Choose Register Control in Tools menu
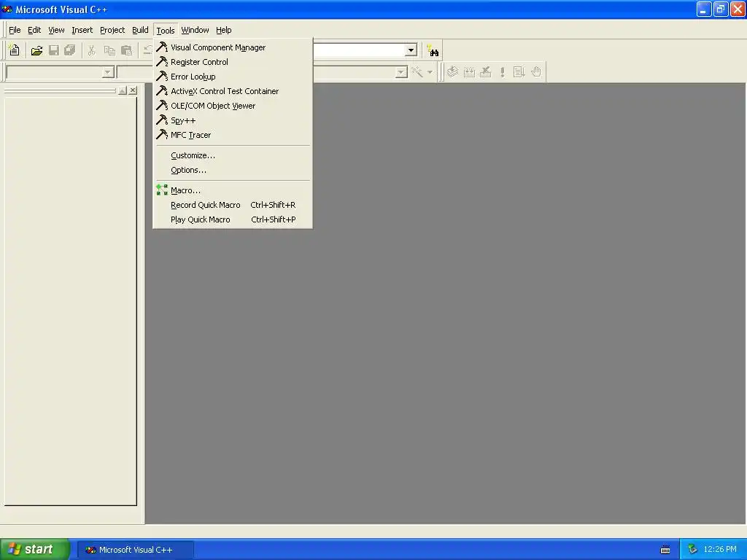The width and height of the screenshot is (747, 560). tap(233, 62)
